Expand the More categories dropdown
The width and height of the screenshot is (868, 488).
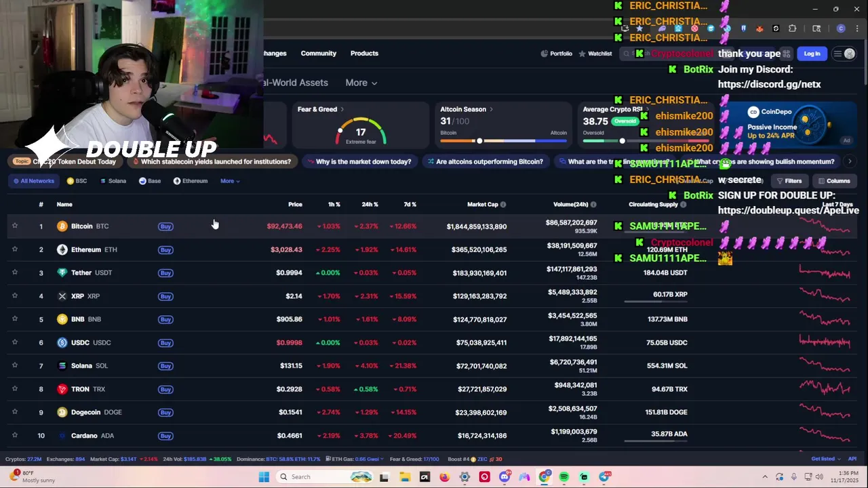click(x=361, y=83)
